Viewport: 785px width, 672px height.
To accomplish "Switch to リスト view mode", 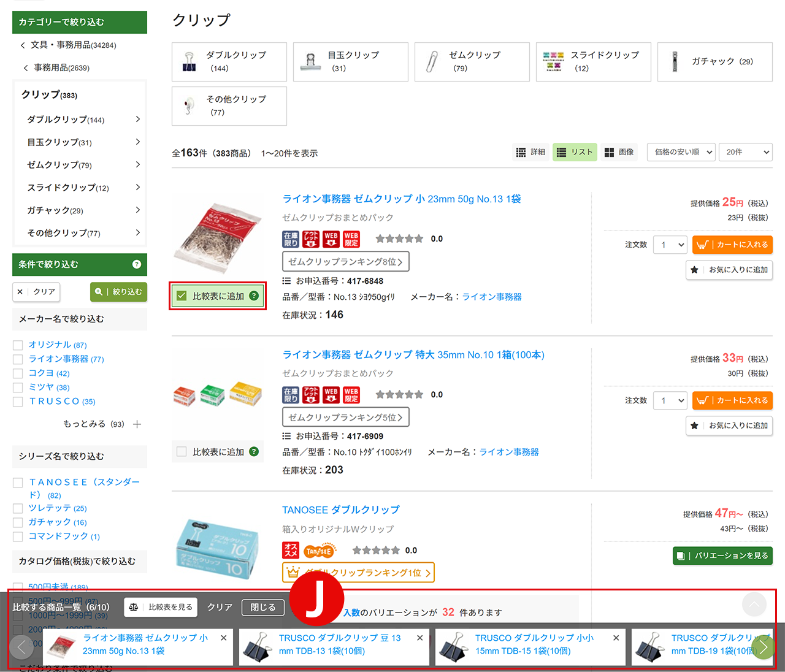I will pyautogui.click(x=575, y=152).
